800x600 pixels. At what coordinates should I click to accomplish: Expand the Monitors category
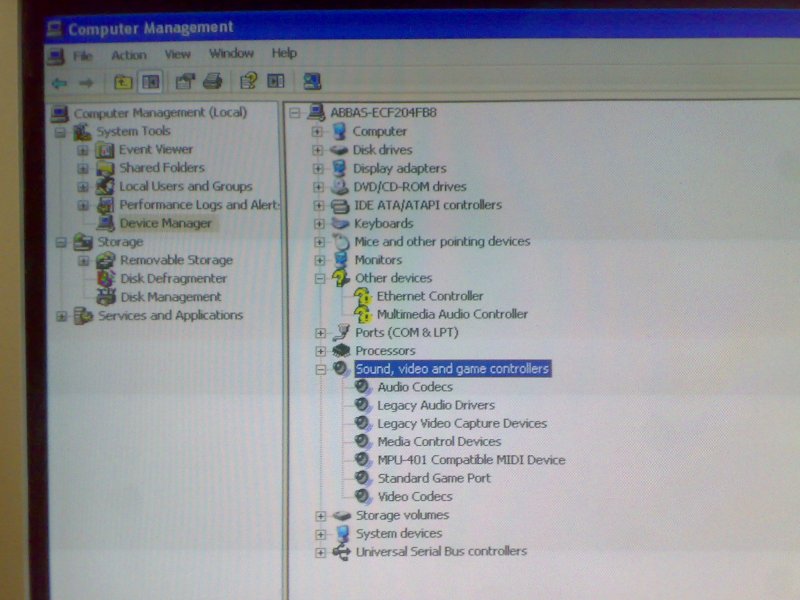(x=319, y=260)
